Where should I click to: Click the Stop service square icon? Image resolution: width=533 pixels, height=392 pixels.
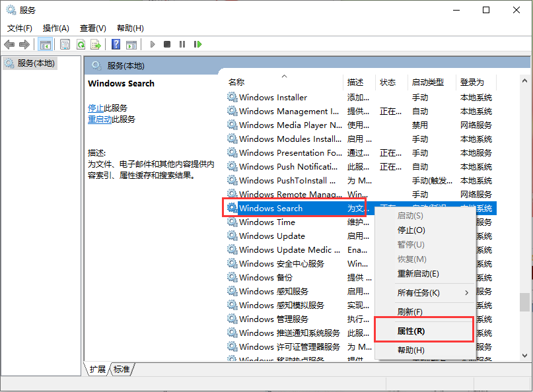(167, 44)
